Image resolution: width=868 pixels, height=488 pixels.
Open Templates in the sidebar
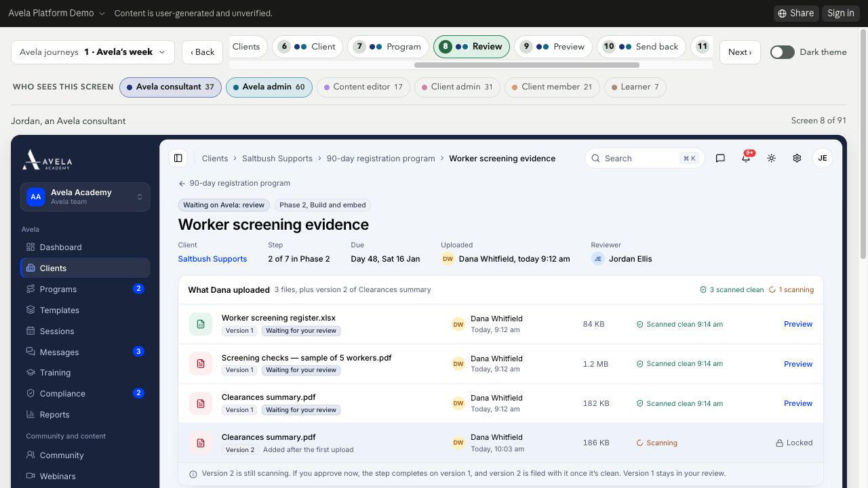(85, 310)
